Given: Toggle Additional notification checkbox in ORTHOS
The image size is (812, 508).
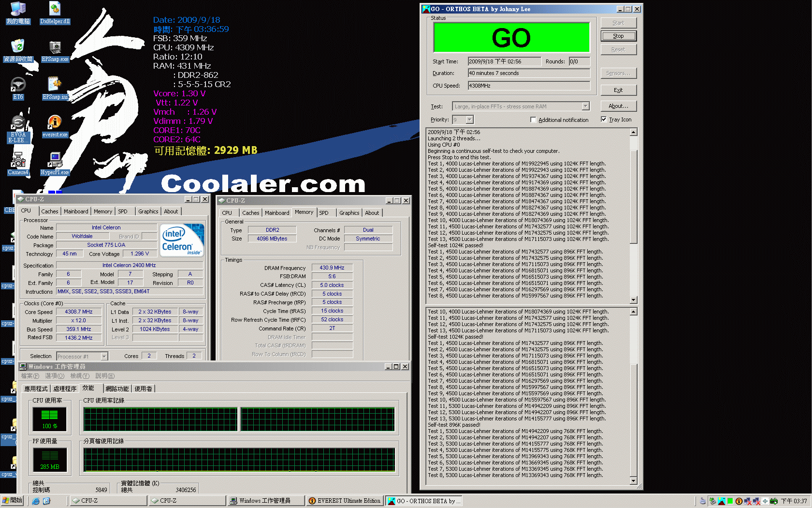Looking at the screenshot, I should click(533, 120).
